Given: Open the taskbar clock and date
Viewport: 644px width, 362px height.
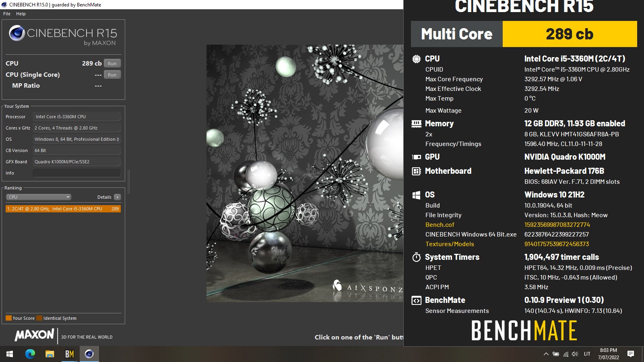Looking at the screenshot, I should (x=608, y=354).
